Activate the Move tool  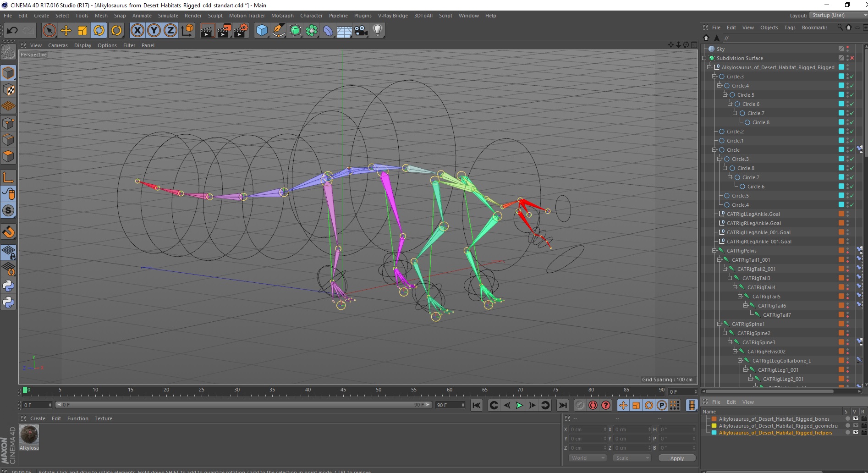coord(66,31)
